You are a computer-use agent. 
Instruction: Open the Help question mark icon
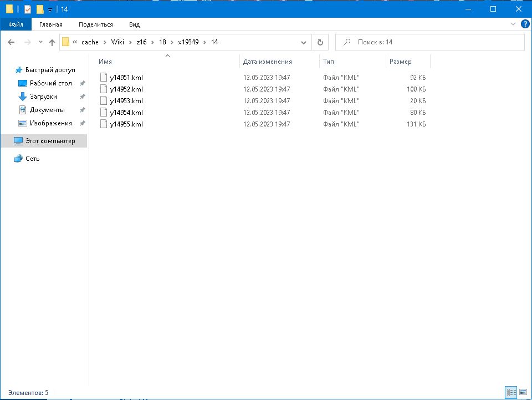(x=524, y=24)
